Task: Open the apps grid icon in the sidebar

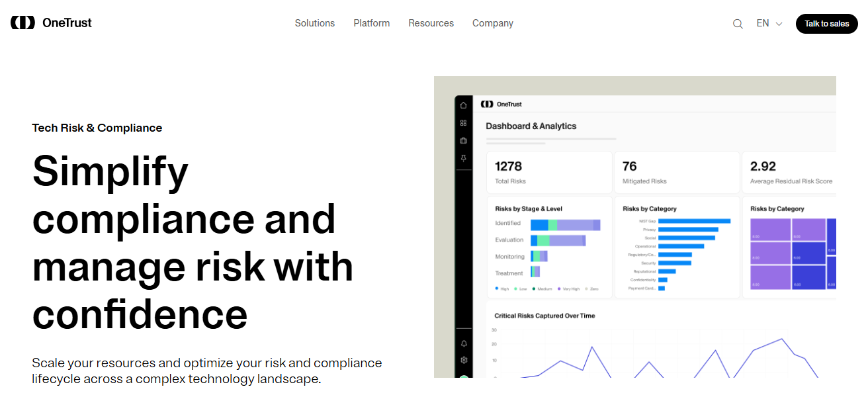Action: [463, 122]
